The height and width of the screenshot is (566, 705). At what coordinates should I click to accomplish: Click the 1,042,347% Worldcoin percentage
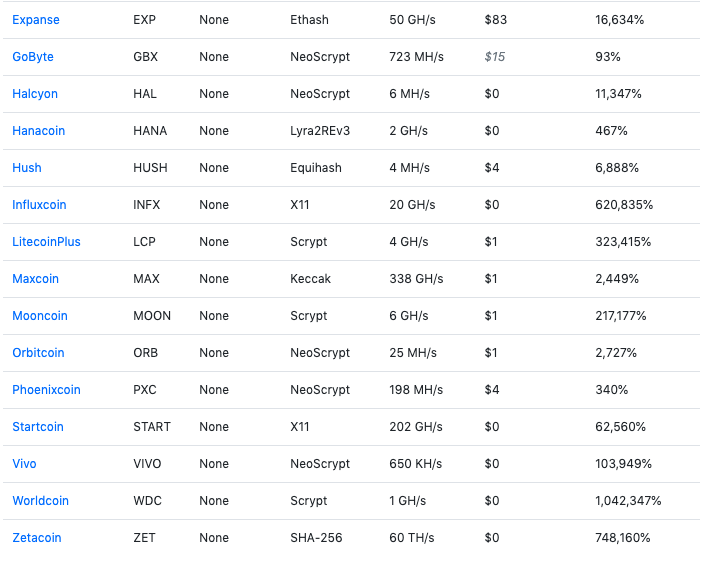(x=628, y=500)
